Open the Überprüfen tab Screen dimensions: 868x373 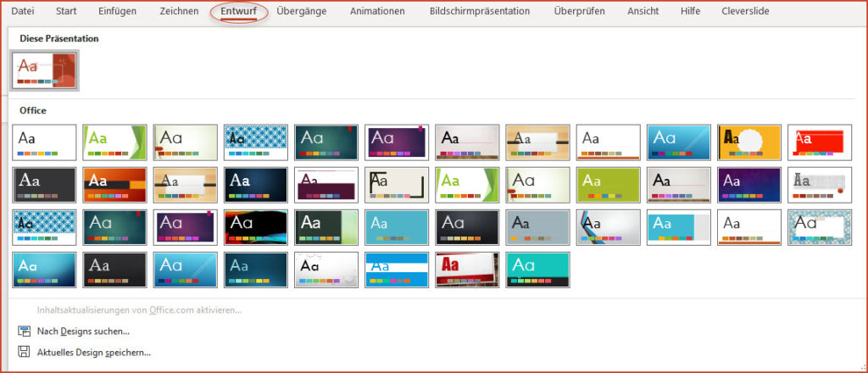579,11
